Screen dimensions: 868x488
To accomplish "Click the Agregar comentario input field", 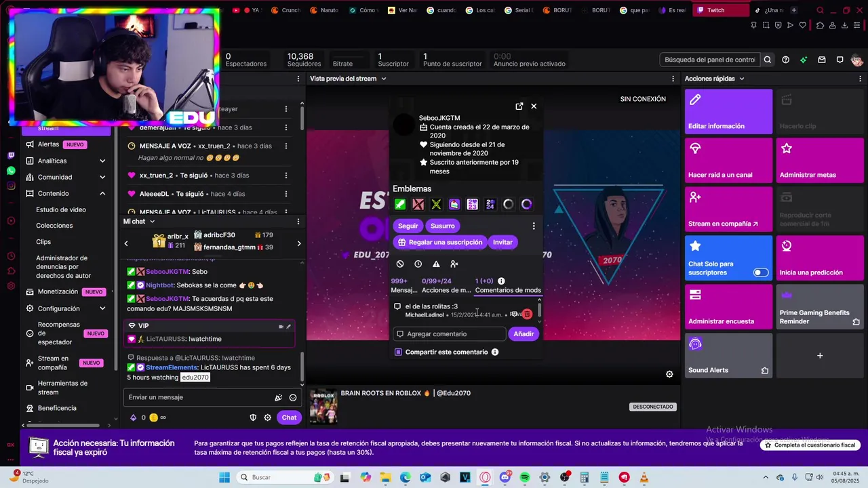I will point(450,333).
